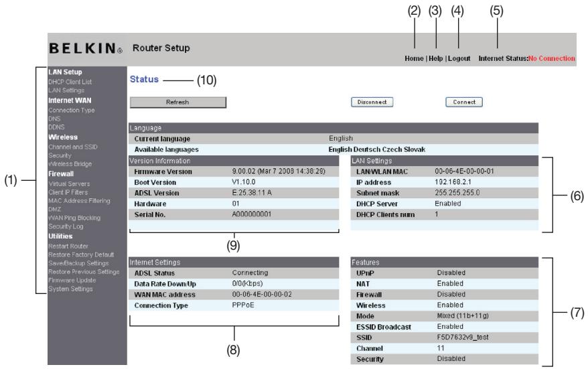The image size is (588, 369).
Task: Click the Available languages row label
Action: (167, 149)
